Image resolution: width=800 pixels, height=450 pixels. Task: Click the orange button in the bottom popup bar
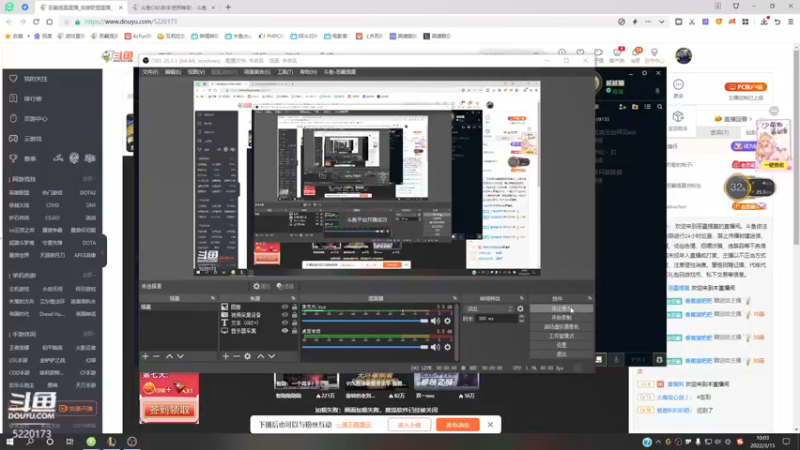tap(458, 424)
